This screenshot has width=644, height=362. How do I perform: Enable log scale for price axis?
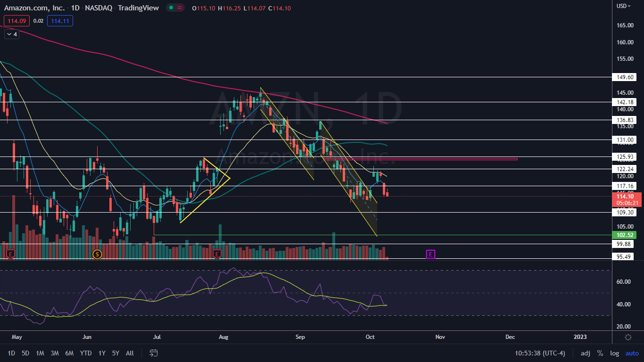point(614,353)
